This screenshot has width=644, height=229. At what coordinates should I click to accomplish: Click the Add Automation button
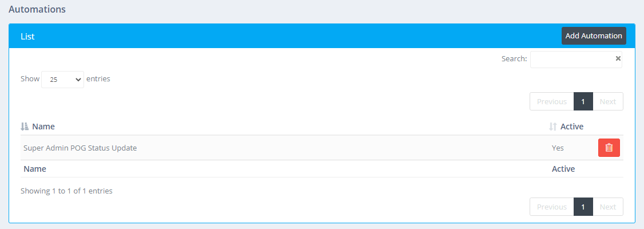[594, 35]
